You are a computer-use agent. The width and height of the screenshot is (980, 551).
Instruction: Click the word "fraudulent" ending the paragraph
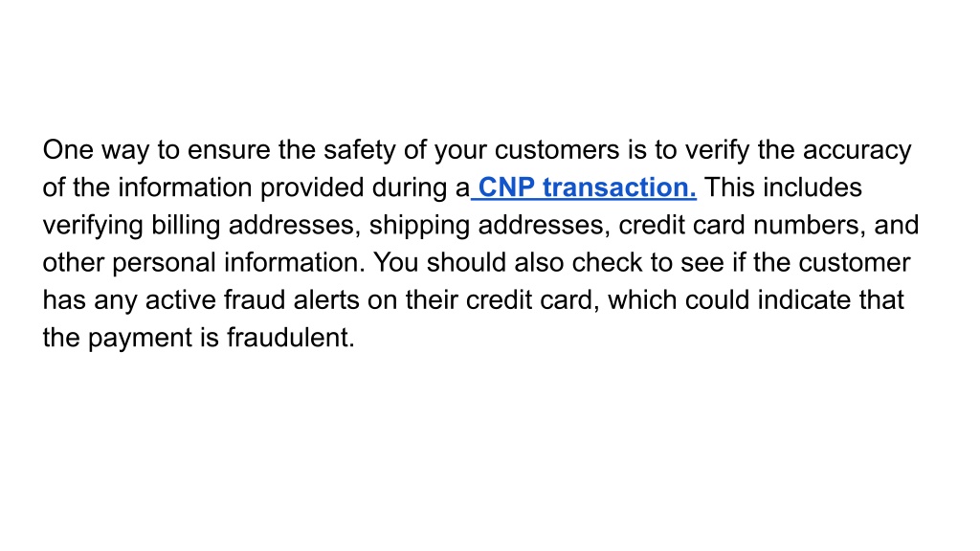[291, 338]
